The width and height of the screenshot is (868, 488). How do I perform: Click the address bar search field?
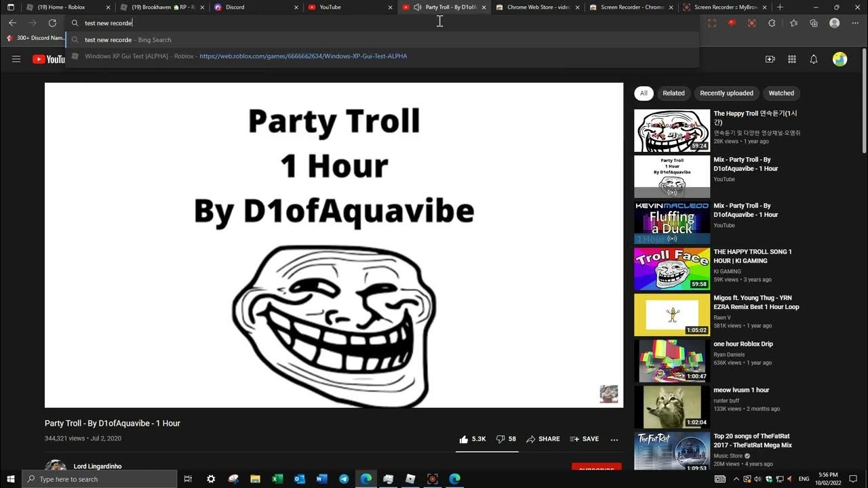pyautogui.click(x=382, y=22)
